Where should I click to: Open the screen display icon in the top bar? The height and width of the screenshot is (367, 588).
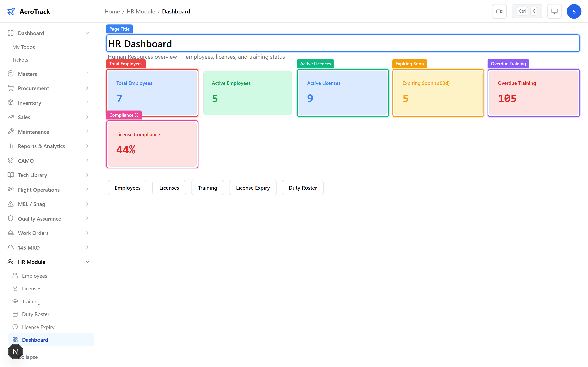click(554, 11)
